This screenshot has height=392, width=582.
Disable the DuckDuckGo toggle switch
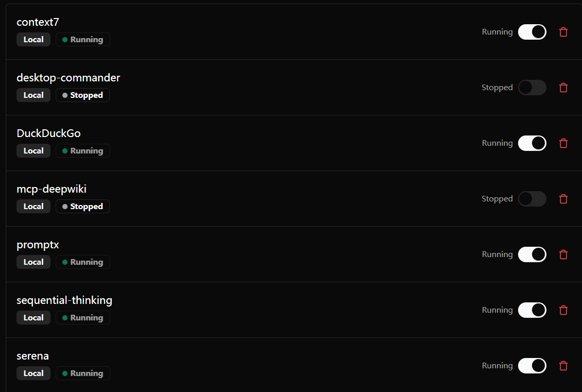click(532, 143)
